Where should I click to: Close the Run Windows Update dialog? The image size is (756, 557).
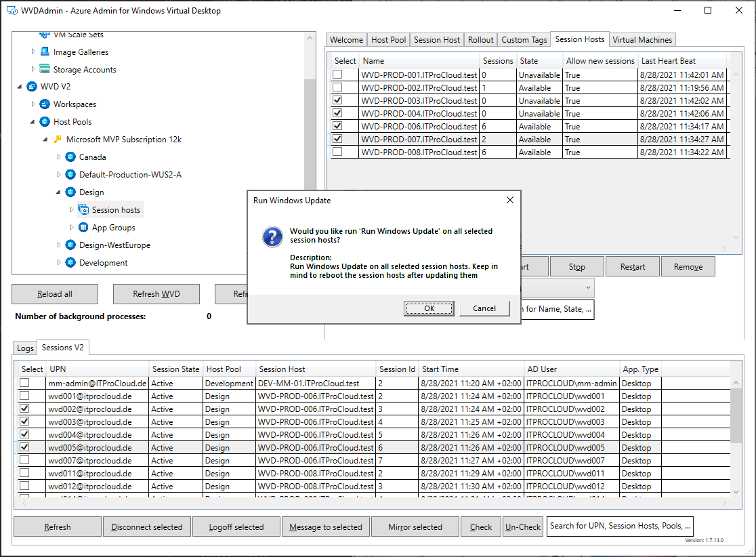(509, 200)
